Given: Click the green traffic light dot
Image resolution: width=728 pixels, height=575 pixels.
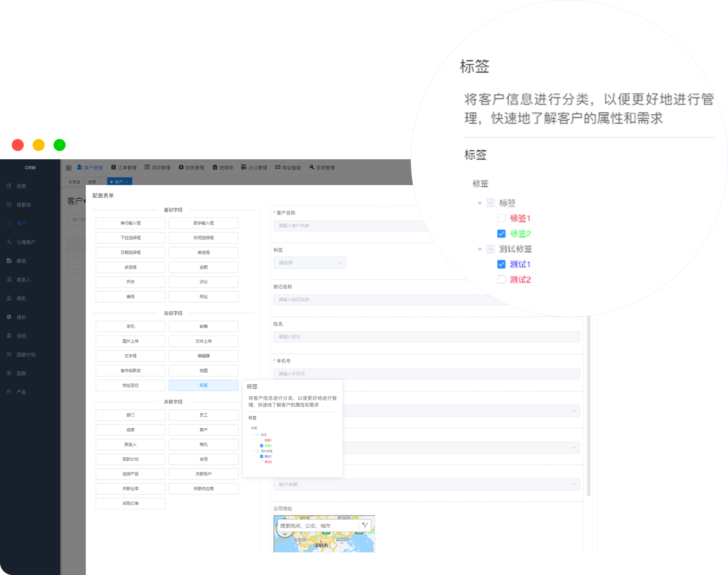Looking at the screenshot, I should click(59, 145).
